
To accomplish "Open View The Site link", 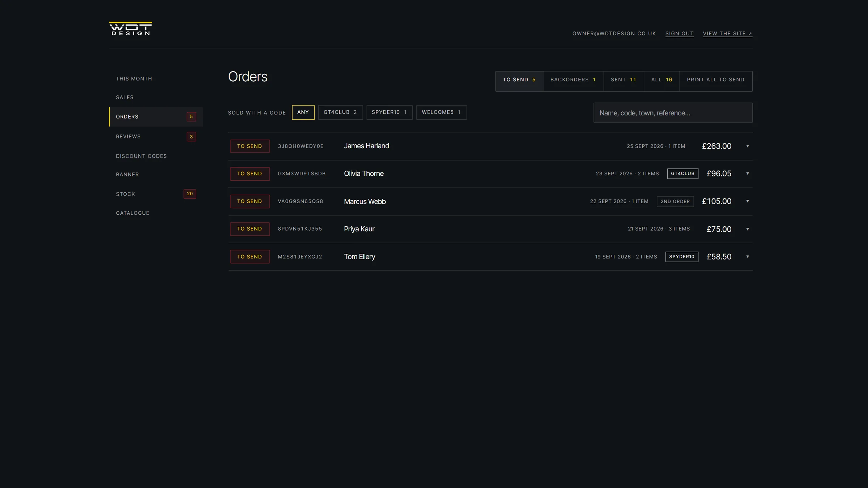I will (x=727, y=34).
